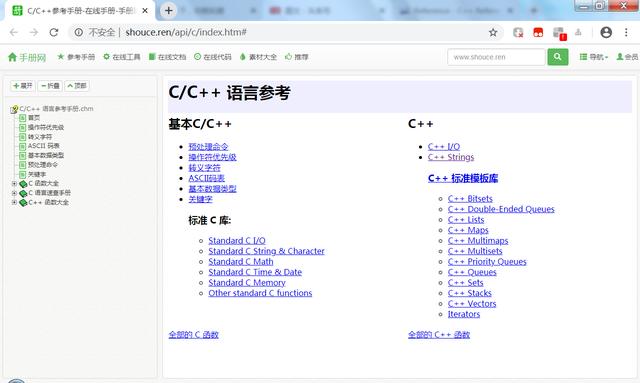Click the 展开 expand-all button
The height and width of the screenshot is (383, 640).
[22, 86]
